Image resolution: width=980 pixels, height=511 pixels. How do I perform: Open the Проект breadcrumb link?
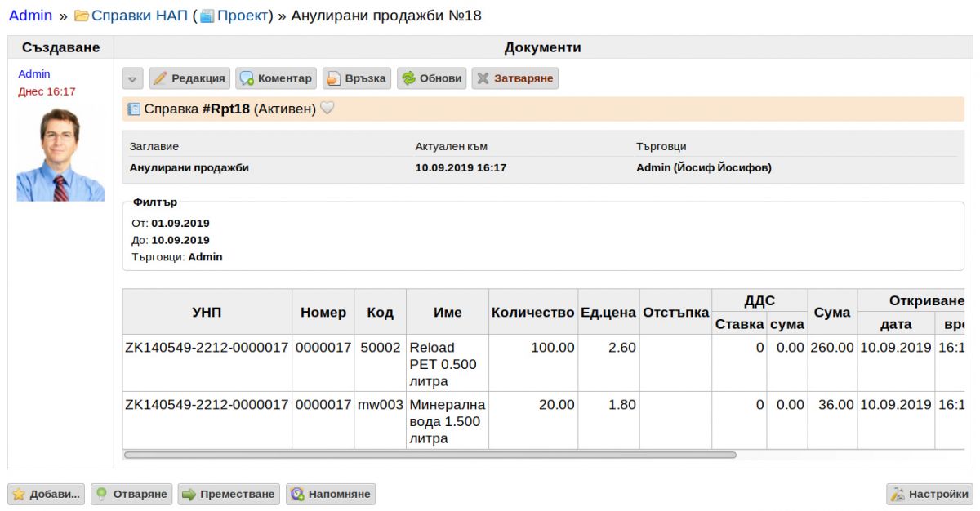tap(243, 16)
